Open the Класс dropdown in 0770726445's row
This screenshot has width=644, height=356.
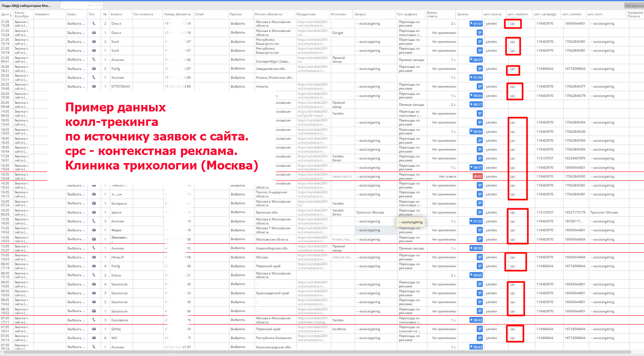tap(76, 86)
